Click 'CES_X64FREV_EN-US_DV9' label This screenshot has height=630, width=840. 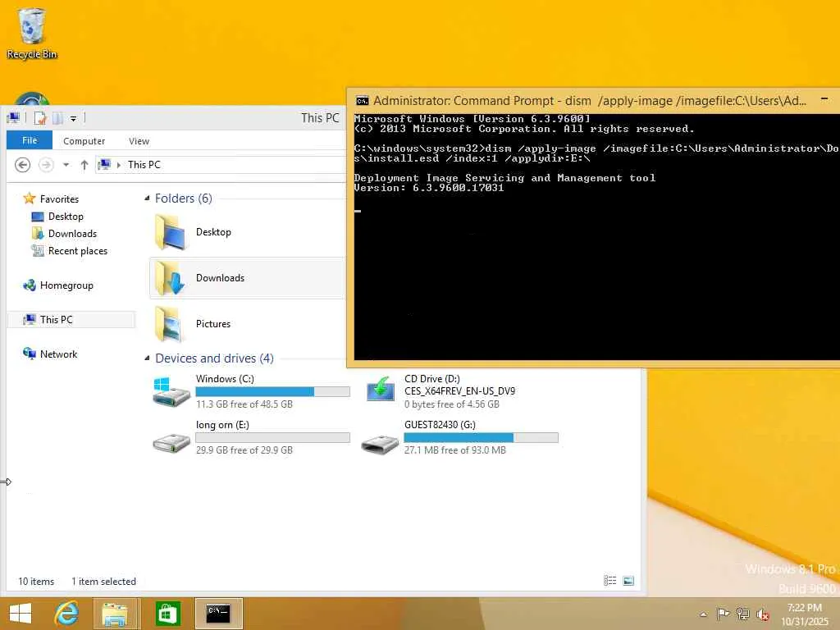pyautogui.click(x=459, y=391)
